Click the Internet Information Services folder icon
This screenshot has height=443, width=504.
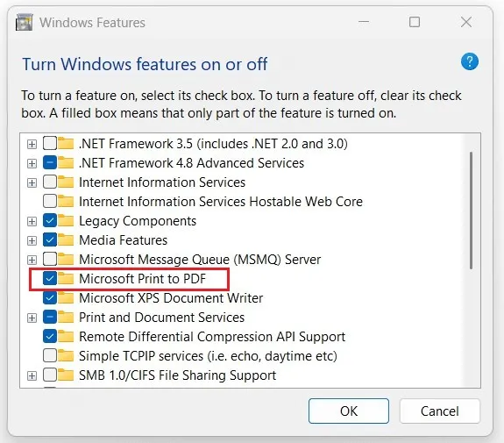coord(66,182)
